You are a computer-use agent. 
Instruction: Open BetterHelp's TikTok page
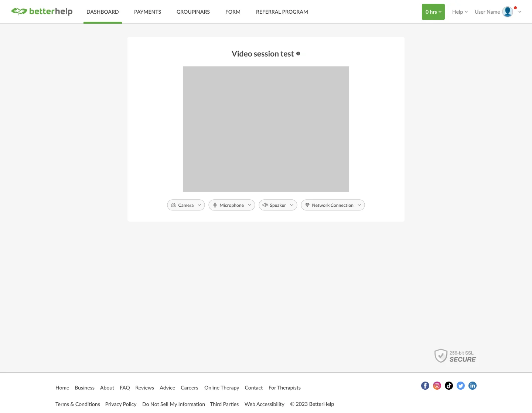(449, 386)
